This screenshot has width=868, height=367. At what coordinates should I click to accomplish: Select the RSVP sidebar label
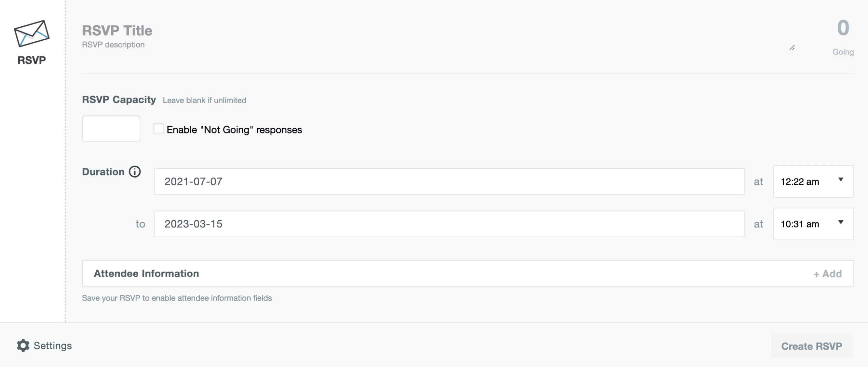point(32,60)
